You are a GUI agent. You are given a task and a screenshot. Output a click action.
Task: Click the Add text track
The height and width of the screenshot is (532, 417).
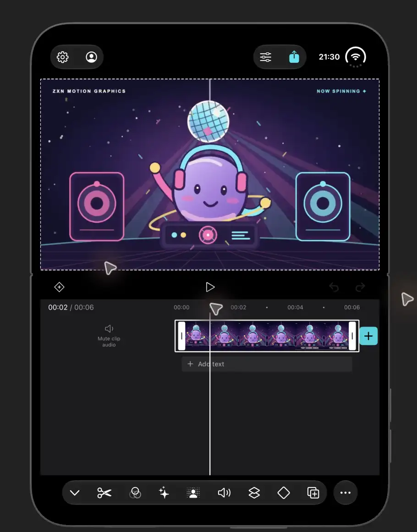[x=267, y=364]
